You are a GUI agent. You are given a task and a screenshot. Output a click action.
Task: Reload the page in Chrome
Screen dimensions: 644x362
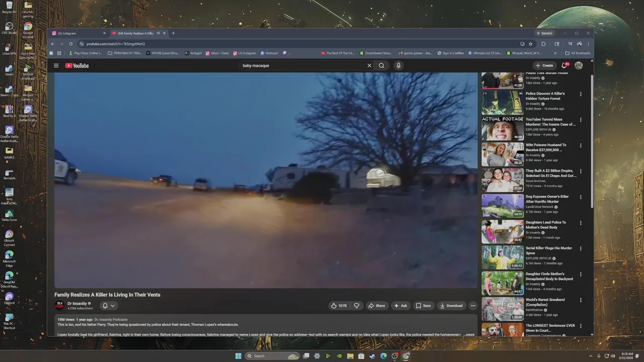(70, 44)
